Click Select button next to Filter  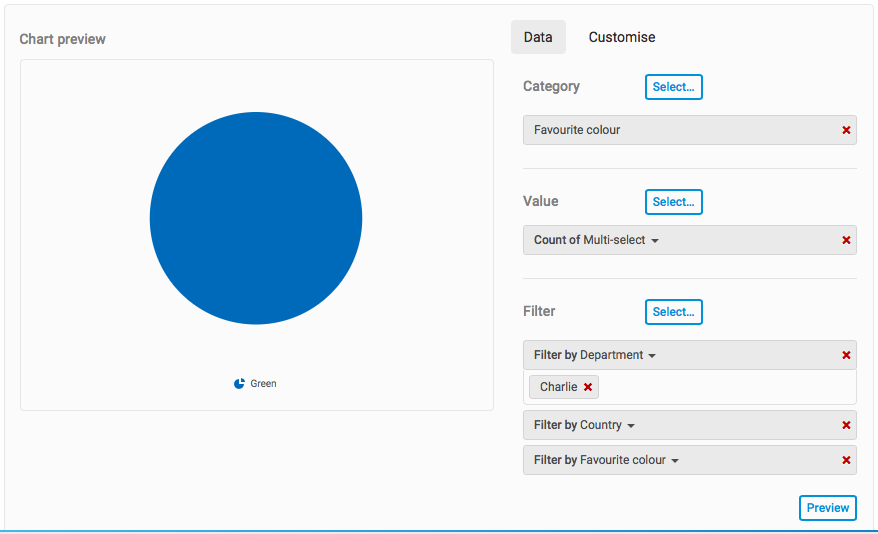[x=673, y=312]
